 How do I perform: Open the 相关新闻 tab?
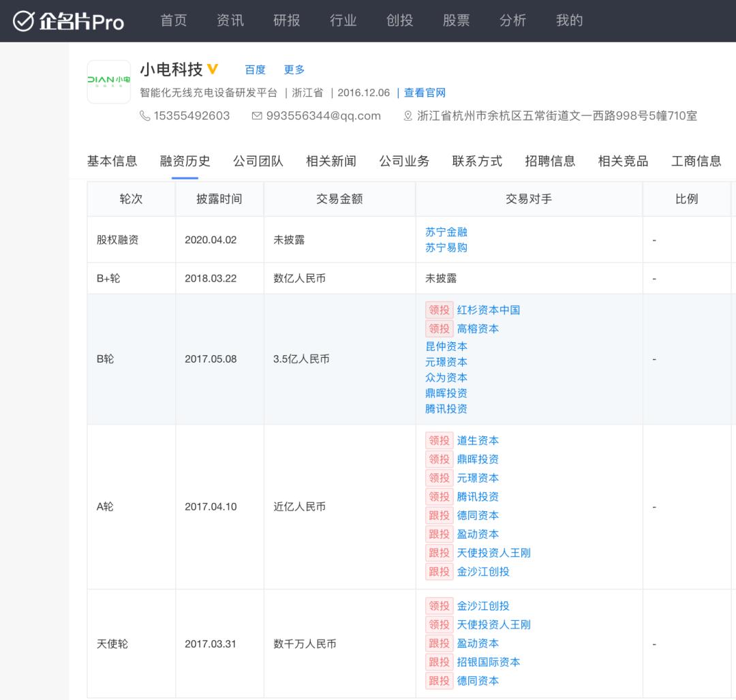[x=331, y=161]
